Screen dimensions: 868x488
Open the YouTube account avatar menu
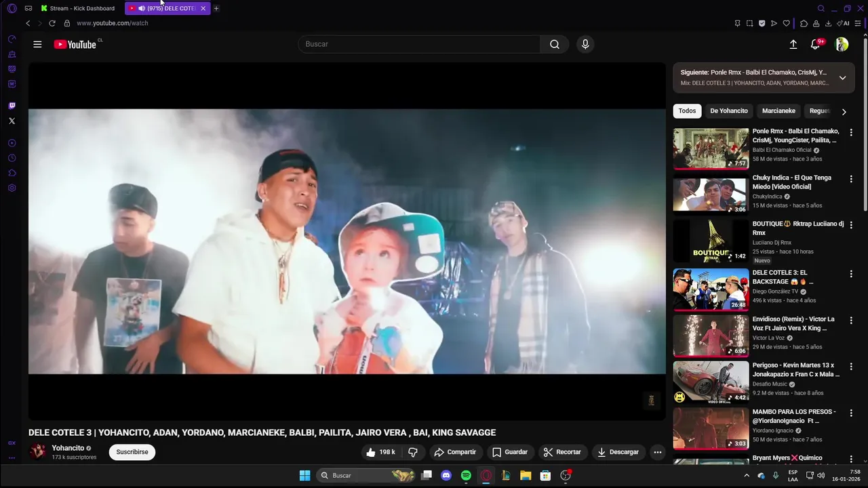click(x=842, y=44)
